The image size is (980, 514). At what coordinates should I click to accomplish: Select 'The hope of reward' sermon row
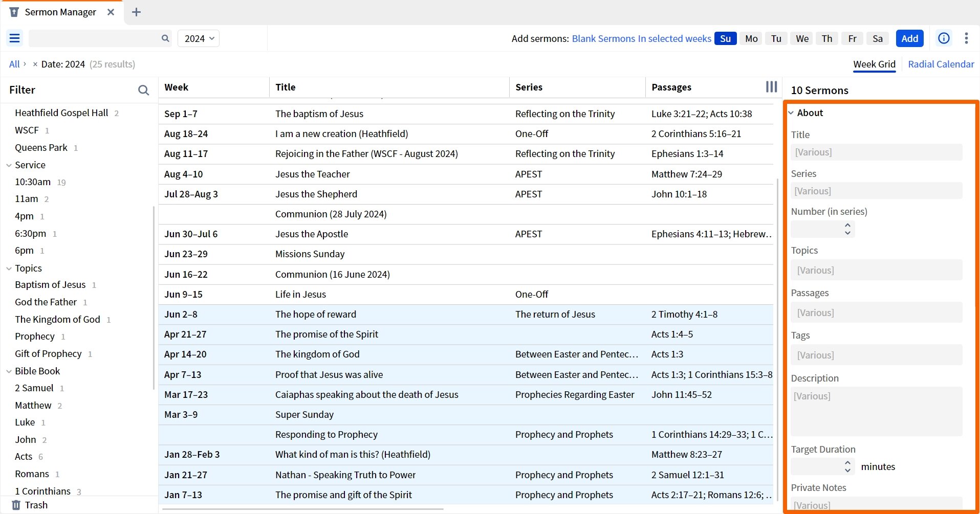[466, 315]
